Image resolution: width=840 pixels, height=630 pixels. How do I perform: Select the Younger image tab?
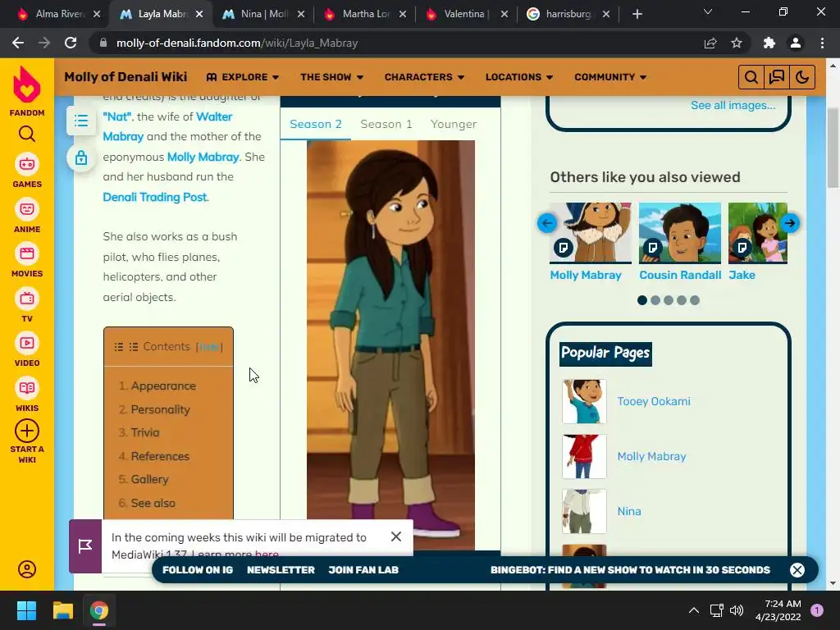point(453,125)
